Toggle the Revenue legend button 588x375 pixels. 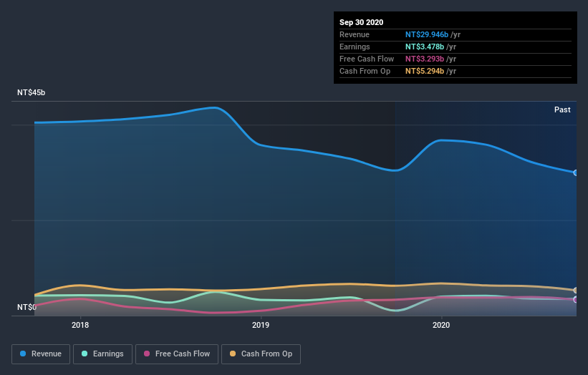tap(41, 354)
